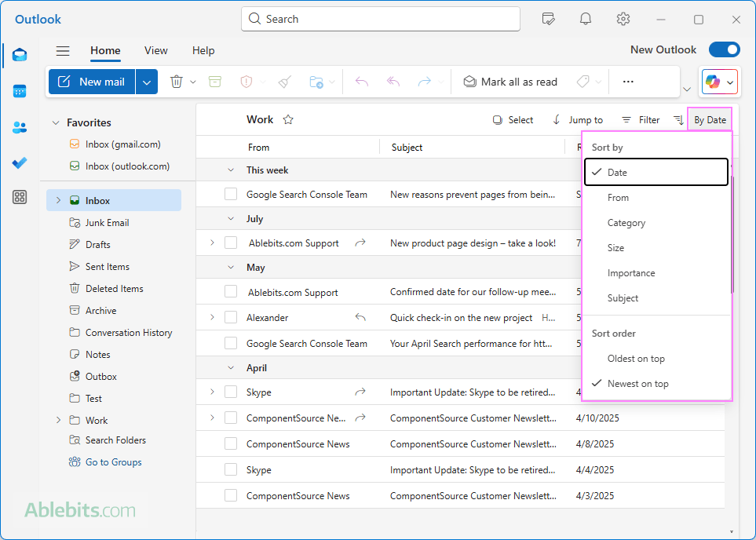The width and height of the screenshot is (756, 540).
Task: Open the People contacts icon
Action: [x=20, y=127]
